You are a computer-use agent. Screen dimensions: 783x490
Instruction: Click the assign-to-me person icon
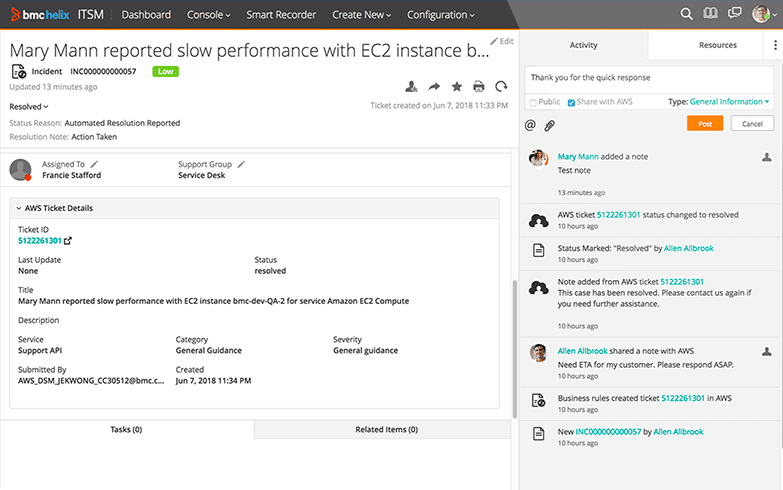tap(412, 87)
